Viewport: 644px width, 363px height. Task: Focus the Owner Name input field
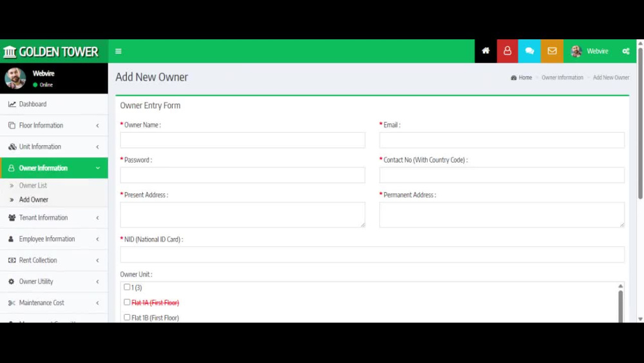[x=242, y=140]
